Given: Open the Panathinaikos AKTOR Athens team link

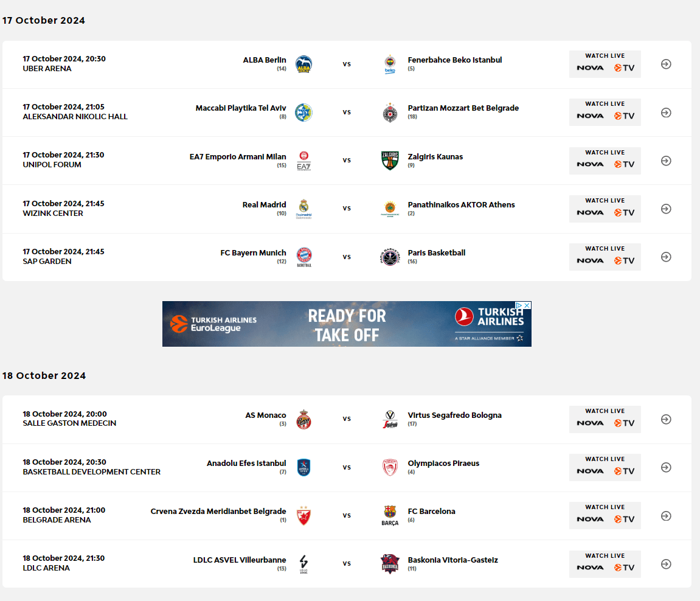Looking at the screenshot, I should [x=461, y=205].
